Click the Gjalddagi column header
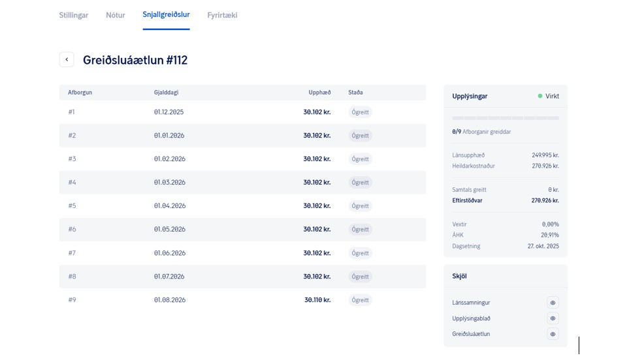The image size is (627, 364). [166, 93]
